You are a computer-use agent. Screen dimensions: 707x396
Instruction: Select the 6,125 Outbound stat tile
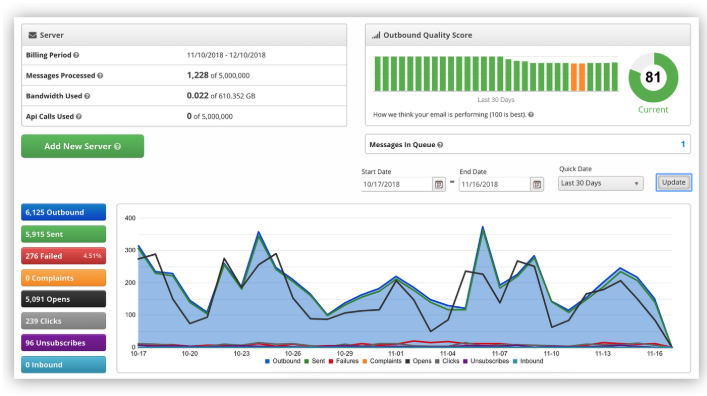point(64,212)
